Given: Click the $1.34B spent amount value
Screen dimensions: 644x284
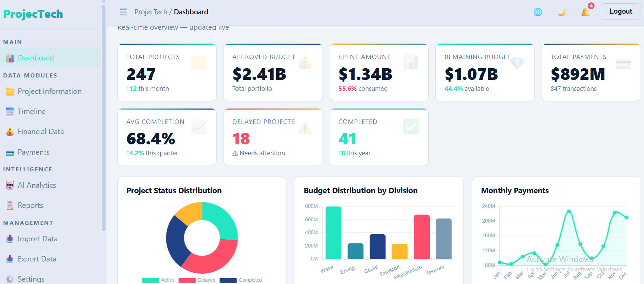Looking at the screenshot, I should tap(366, 74).
